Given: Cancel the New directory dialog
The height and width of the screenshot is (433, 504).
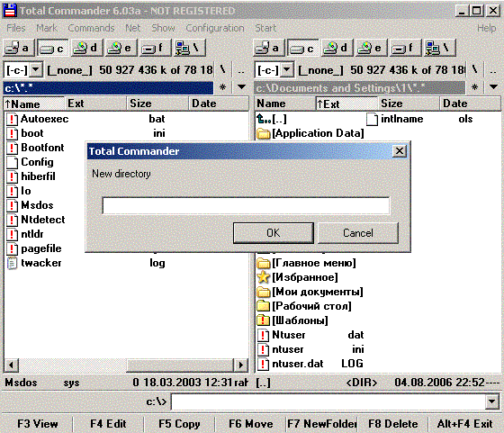Looking at the screenshot, I should 358,233.
